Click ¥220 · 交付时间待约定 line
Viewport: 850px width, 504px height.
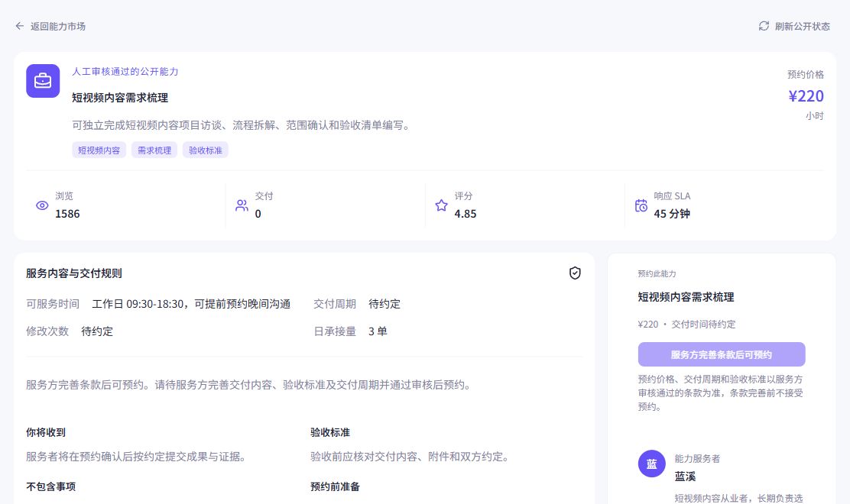[687, 325]
